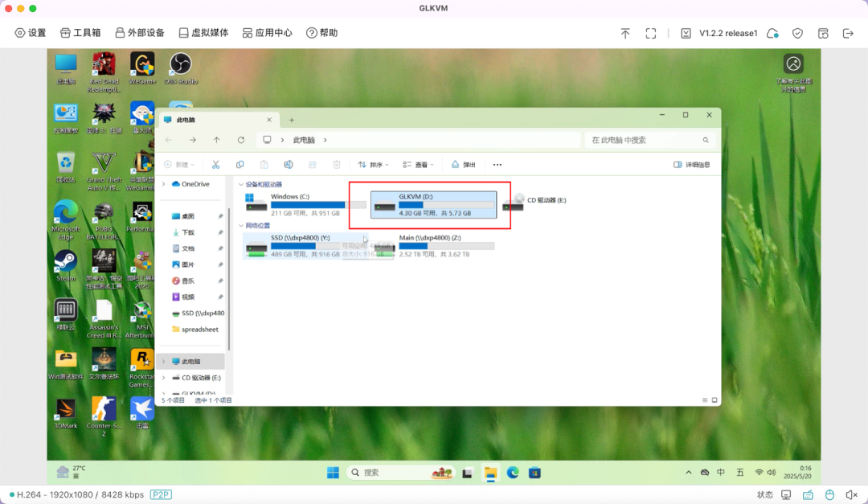Click the refresh button in Explorer
868x504 pixels.
point(240,140)
